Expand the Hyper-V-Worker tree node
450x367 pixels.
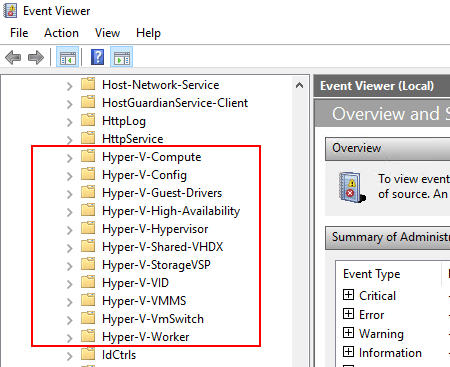point(69,338)
